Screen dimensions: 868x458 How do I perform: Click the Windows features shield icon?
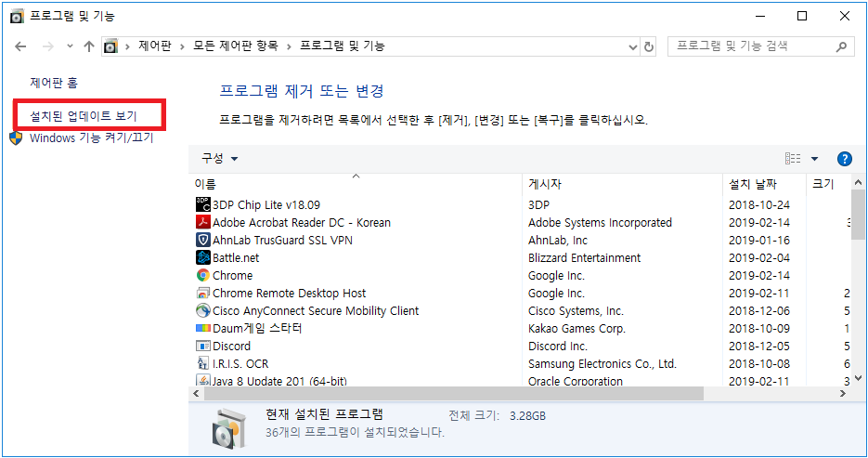[x=16, y=137]
